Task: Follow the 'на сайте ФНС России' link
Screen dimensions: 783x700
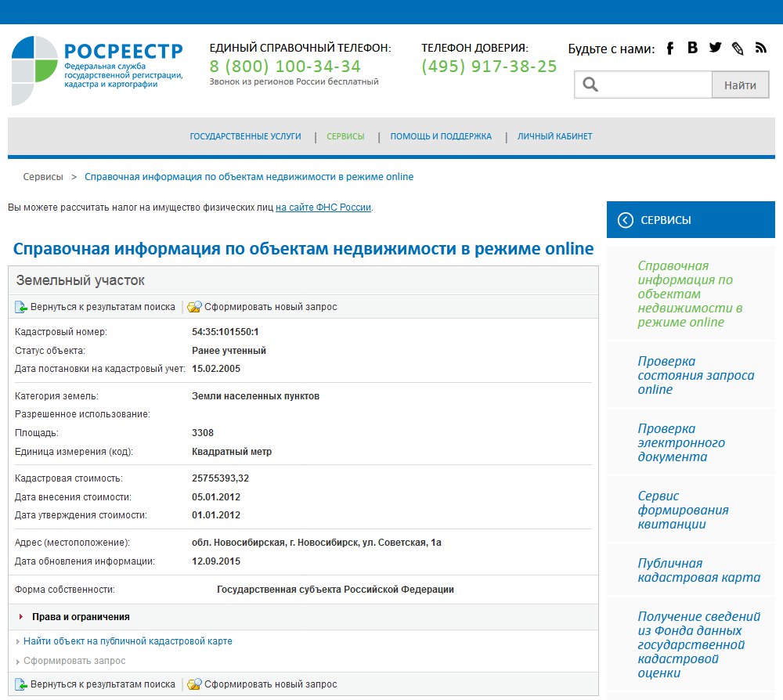Action: pos(323,207)
